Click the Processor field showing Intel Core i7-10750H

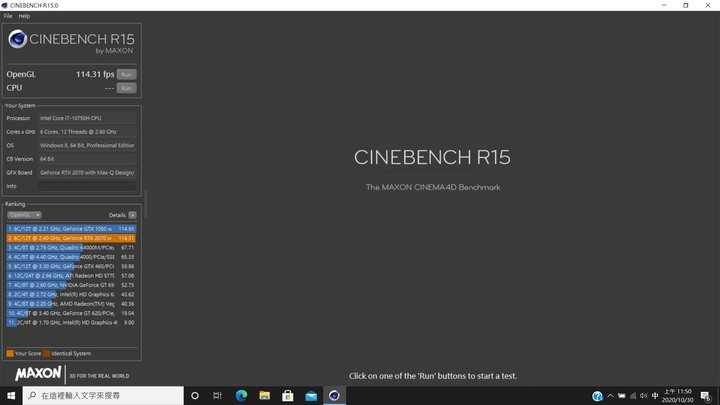coord(87,118)
